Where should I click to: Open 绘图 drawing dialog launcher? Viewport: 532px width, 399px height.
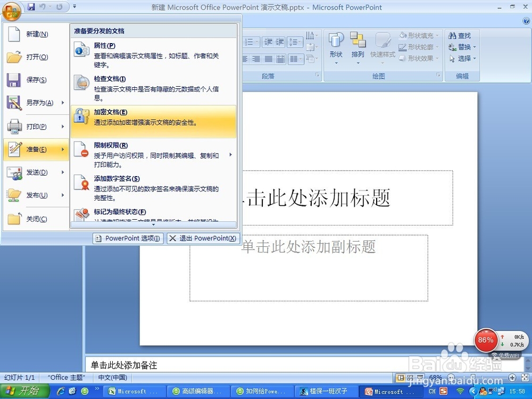point(438,75)
